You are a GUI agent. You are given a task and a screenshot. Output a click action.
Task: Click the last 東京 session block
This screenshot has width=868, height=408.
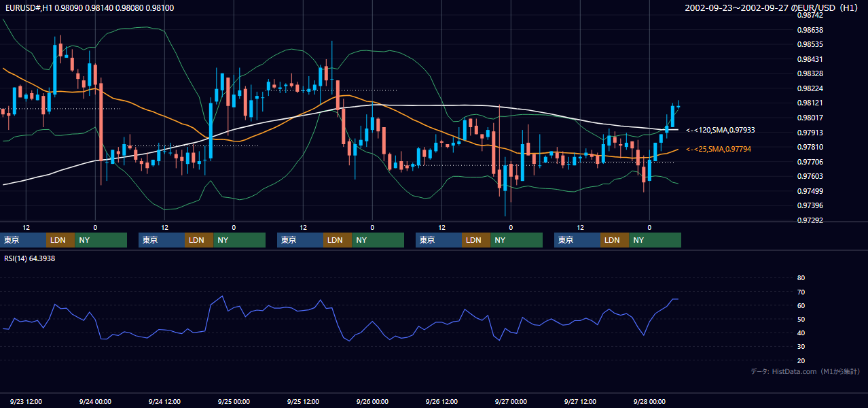pyautogui.click(x=577, y=240)
